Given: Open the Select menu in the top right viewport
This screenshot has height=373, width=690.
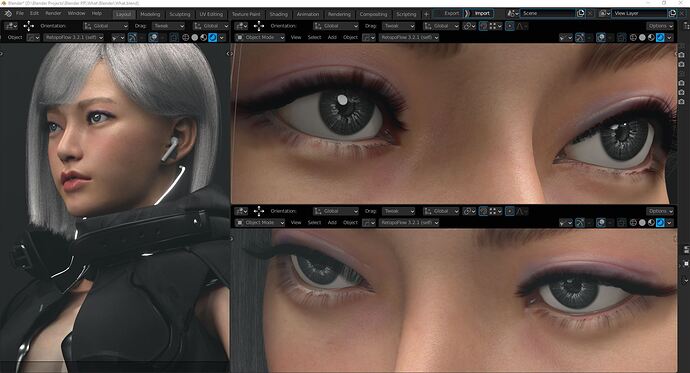Looking at the screenshot, I should tap(314, 37).
